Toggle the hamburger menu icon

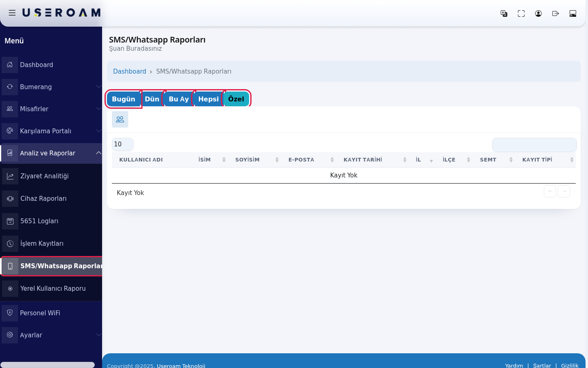12,13
